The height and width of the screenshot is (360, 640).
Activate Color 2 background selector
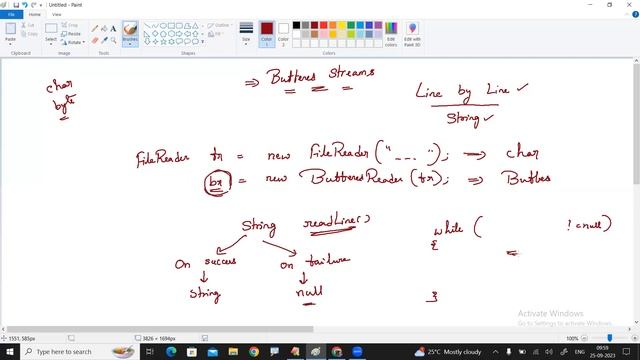tap(283, 34)
